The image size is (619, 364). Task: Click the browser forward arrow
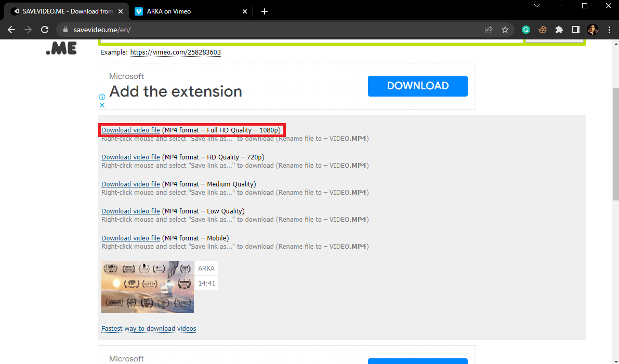pyautogui.click(x=28, y=30)
